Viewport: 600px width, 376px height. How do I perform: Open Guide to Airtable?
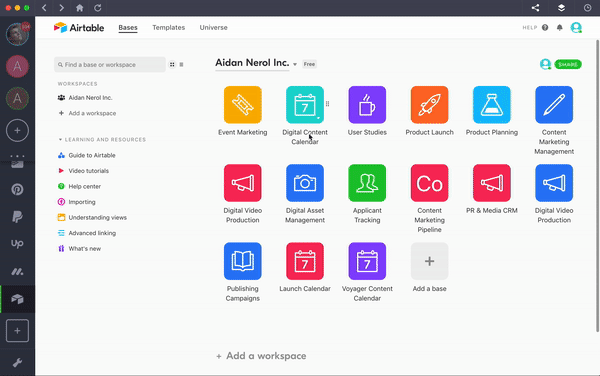coord(87,155)
